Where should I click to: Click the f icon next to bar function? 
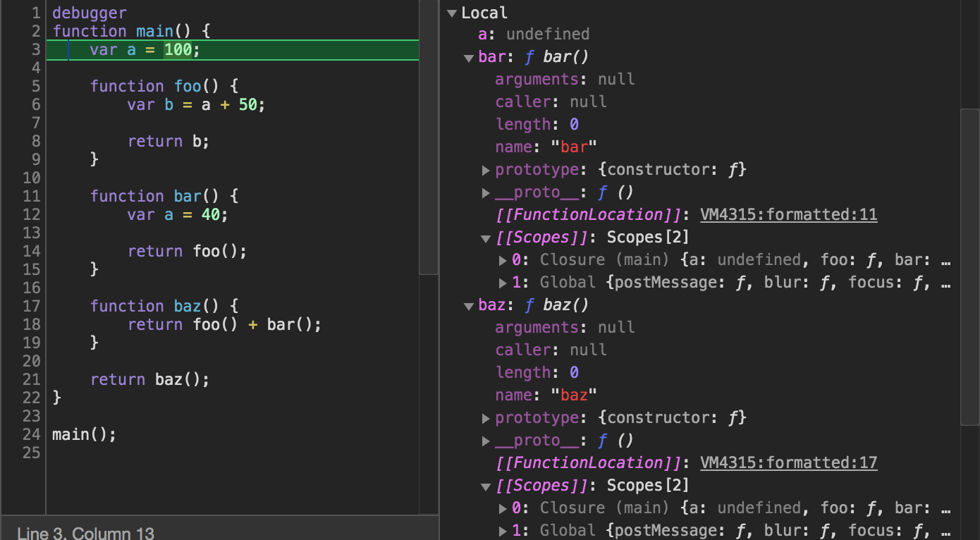(x=530, y=56)
